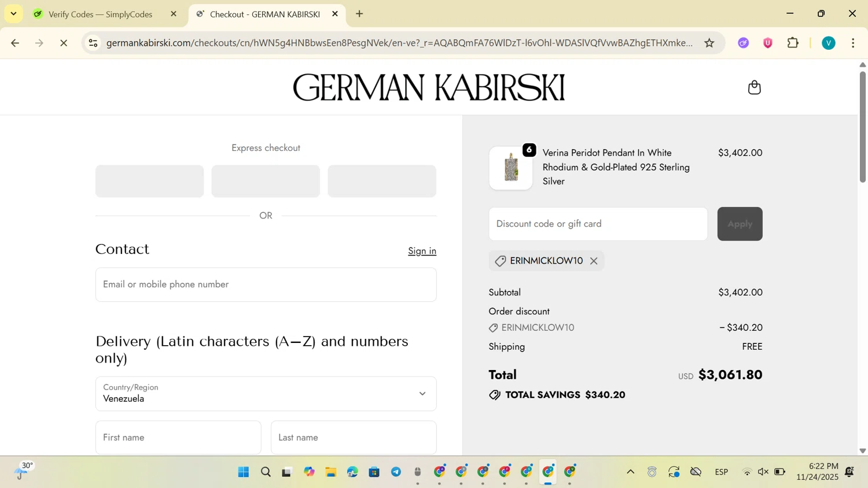
Task: Focus the Last name field
Action: (354, 438)
